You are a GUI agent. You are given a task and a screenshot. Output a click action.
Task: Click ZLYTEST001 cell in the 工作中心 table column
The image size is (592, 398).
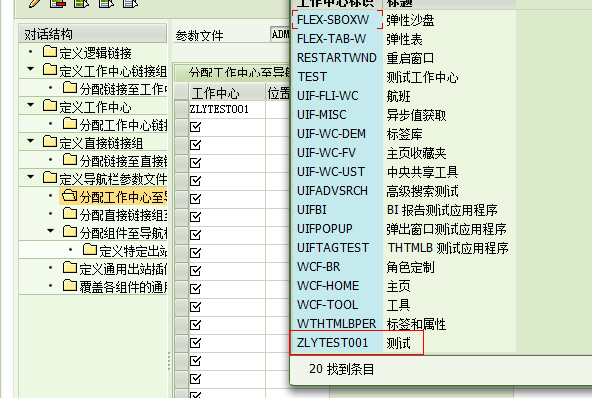coord(227,110)
